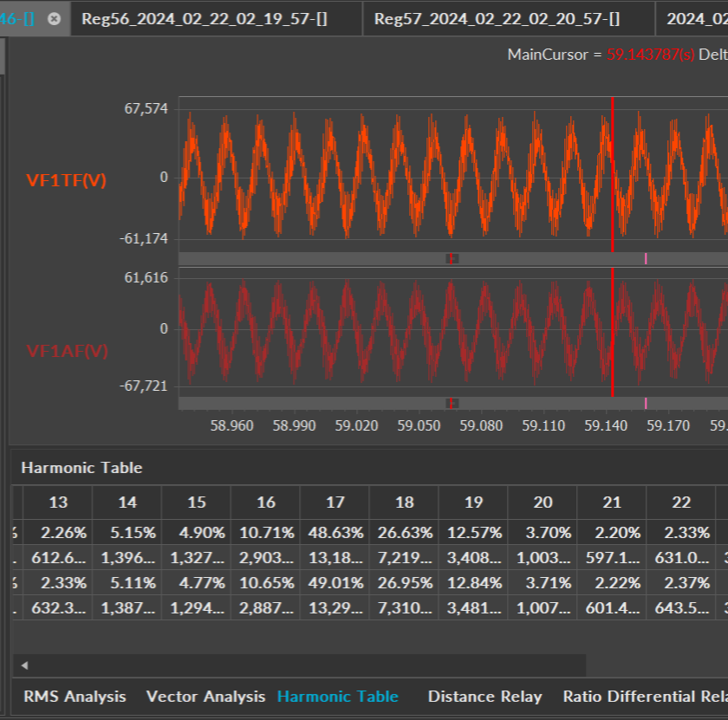Screen dimensions: 728x720
Task: Click the pink marker below VF1AF waveform
Action: (x=646, y=403)
